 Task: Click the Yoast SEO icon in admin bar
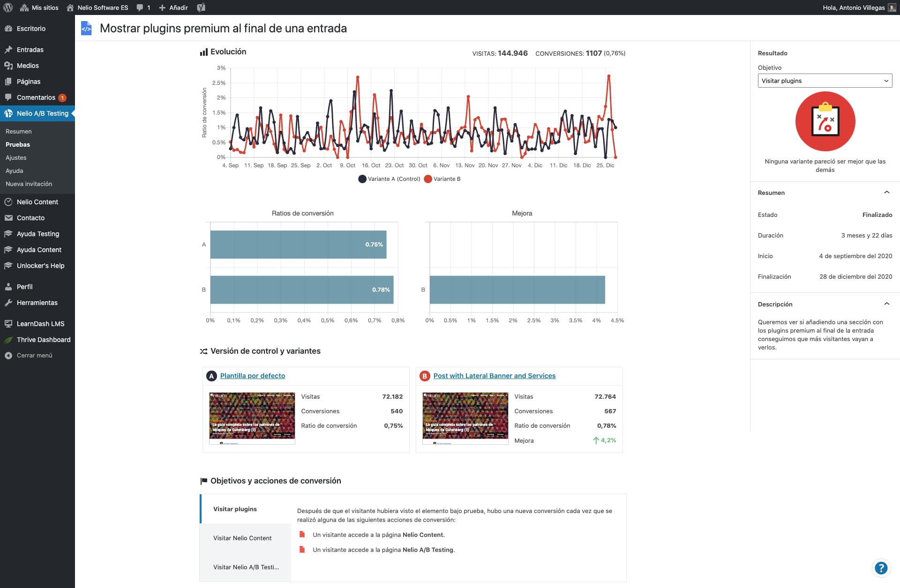point(201,7)
